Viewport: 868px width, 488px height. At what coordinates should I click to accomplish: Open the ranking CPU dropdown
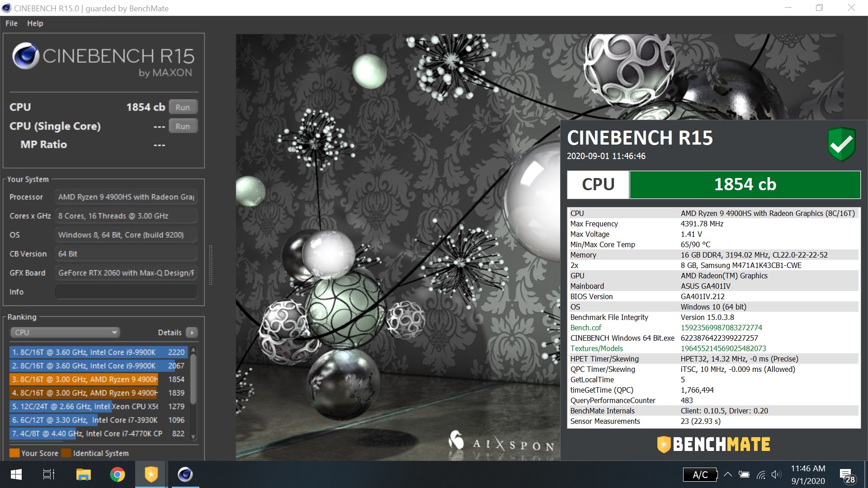pos(65,333)
